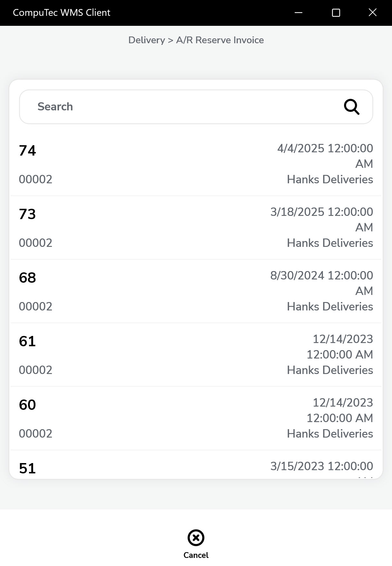Click Hanks Deliveries under invoice 61
The height and width of the screenshot is (566, 392).
[330, 370]
